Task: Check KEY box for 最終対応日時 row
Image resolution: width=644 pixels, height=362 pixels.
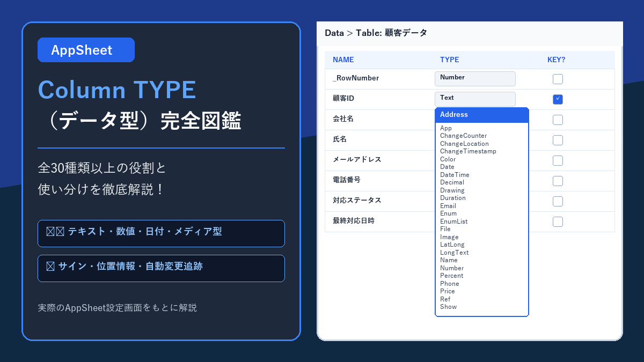Action: [558, 222]
